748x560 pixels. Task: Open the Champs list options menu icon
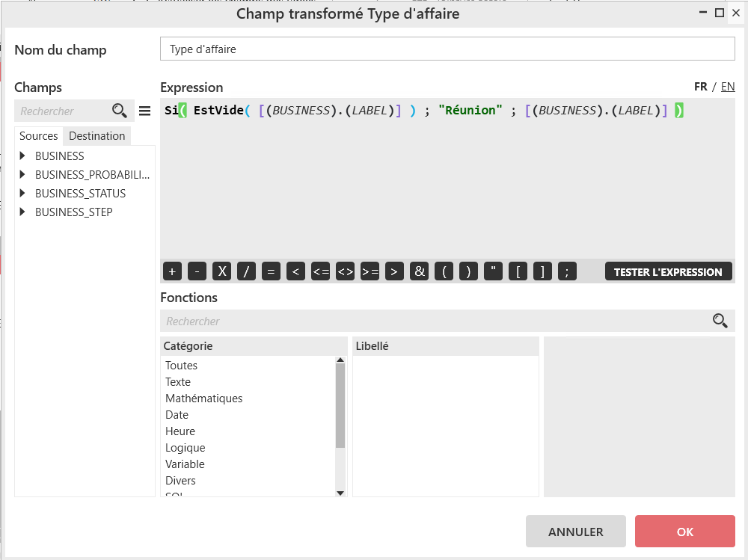pos(145,111)
